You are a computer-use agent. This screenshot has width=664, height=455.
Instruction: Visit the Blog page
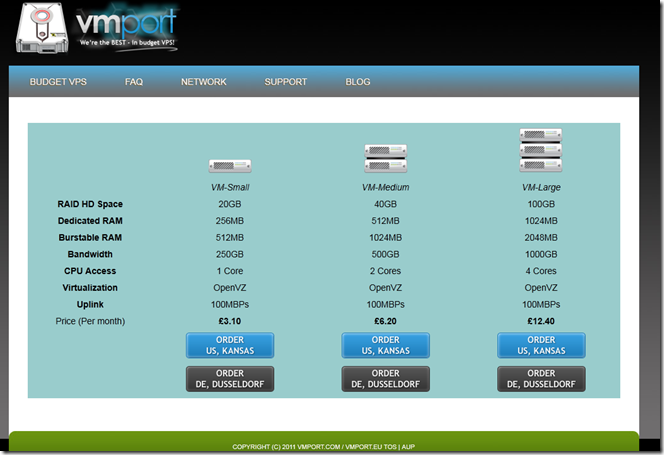point(358,82)
